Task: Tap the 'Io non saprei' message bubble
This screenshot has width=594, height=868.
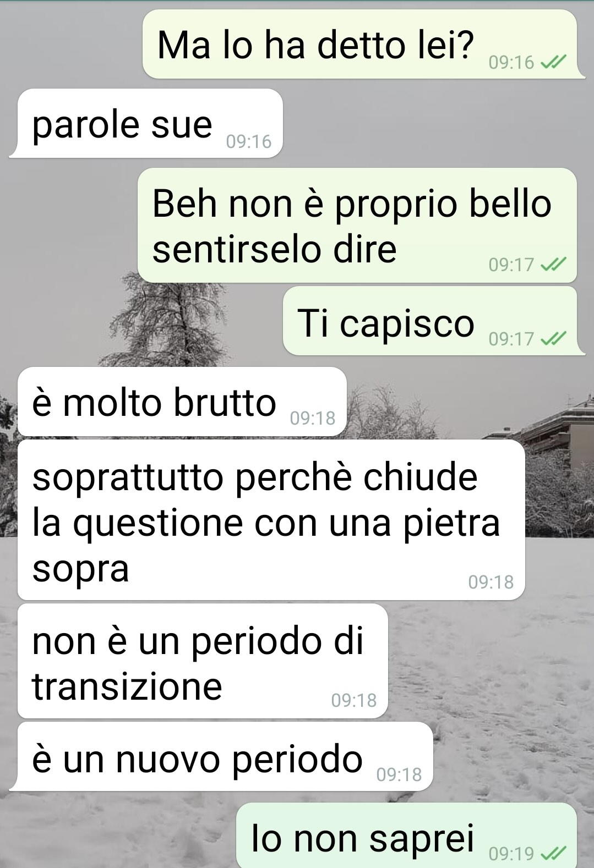Action: [407, 835]
